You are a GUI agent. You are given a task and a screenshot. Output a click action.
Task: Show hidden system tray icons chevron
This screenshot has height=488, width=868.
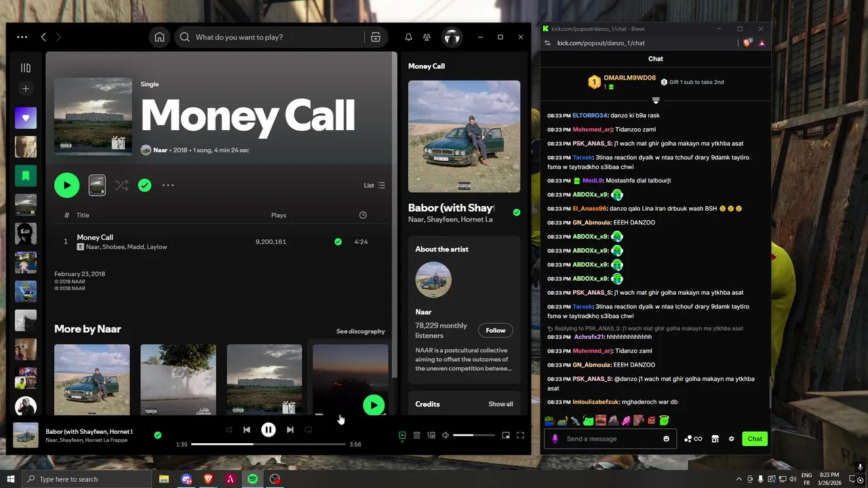tap(739, 479)
